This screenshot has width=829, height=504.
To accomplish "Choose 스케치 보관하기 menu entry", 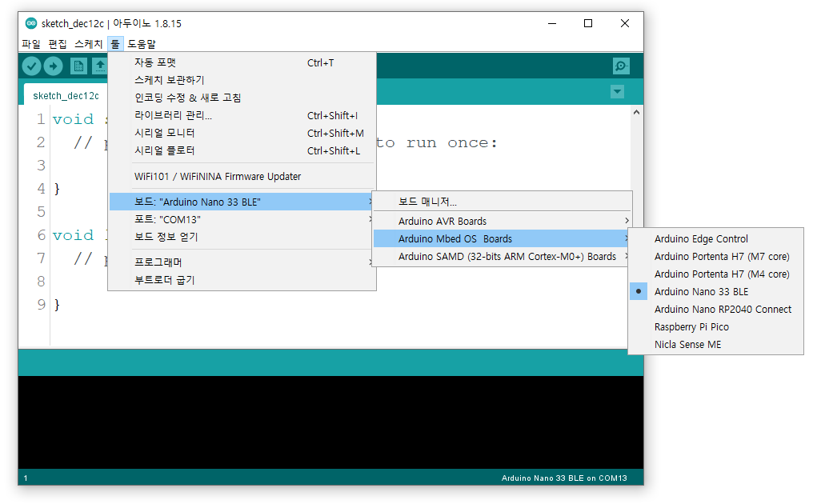I will pyautogui.click(x=242, y=80).
